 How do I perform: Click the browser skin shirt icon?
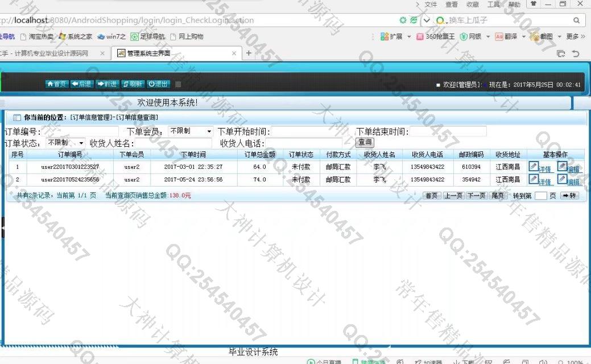(534, 4)
